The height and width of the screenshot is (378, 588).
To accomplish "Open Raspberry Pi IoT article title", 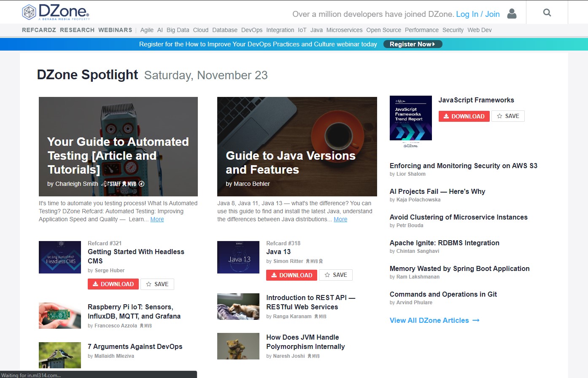I will (x=134, y=311).
